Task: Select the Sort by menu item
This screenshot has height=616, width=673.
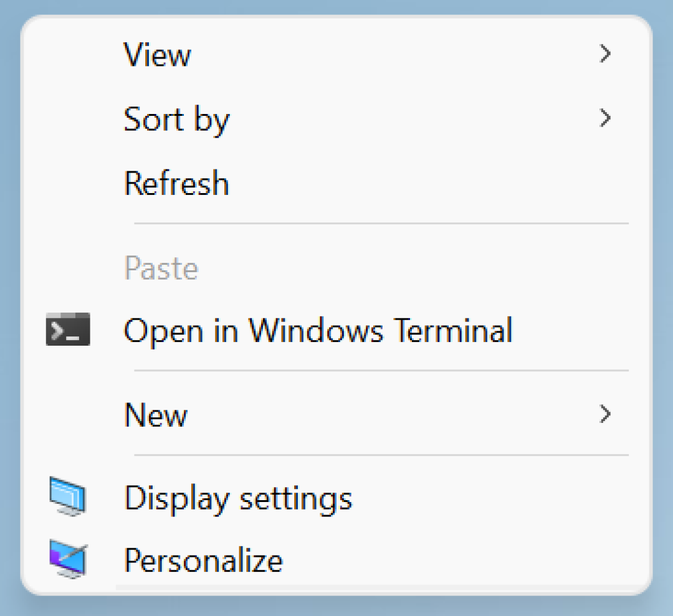Action: tap(336, 119)
